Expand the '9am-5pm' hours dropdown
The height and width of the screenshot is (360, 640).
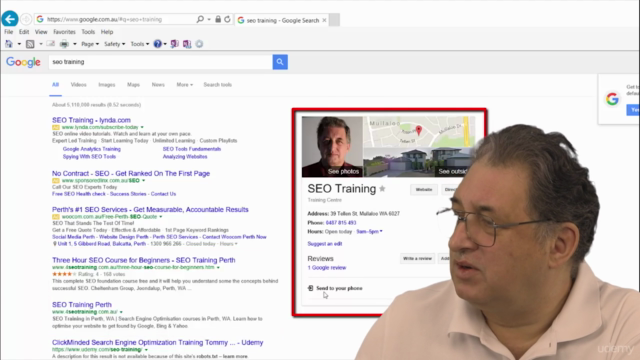pos(369,231)
